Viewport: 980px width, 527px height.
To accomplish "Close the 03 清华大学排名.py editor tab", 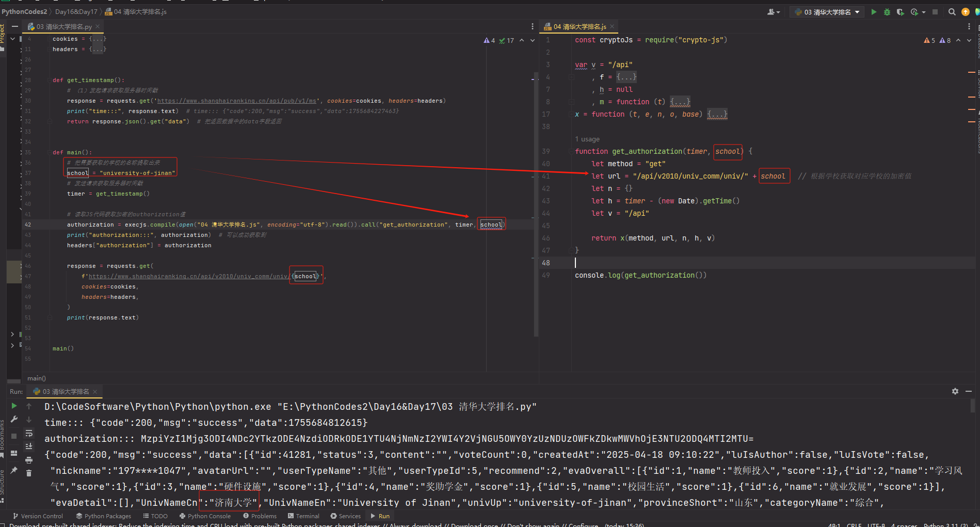I will [98, 26].
